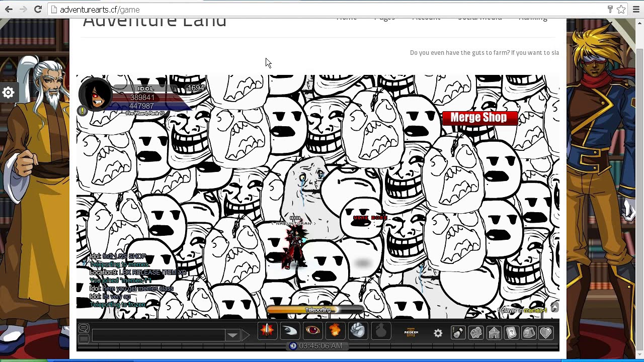Open the Redeem icon in action bar
Screen dimensions: 644x362
coord(412,332)
